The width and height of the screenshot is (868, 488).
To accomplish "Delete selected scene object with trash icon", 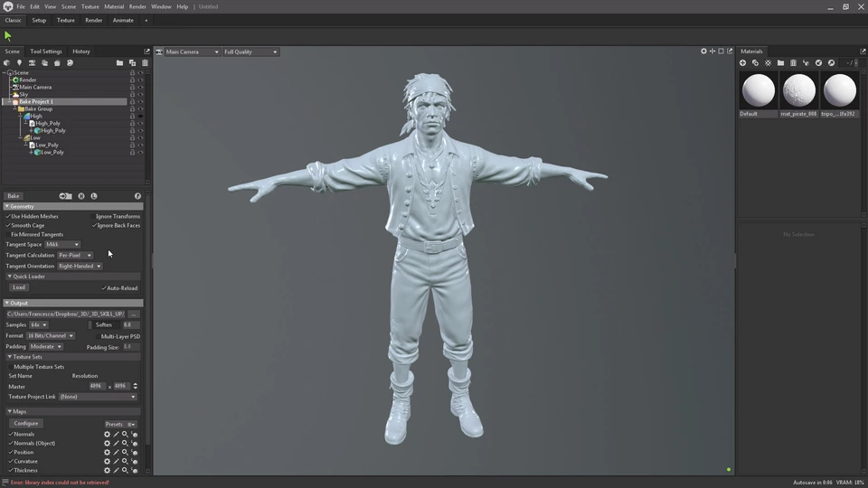I will pyautogui.click(x=145, y=63).
